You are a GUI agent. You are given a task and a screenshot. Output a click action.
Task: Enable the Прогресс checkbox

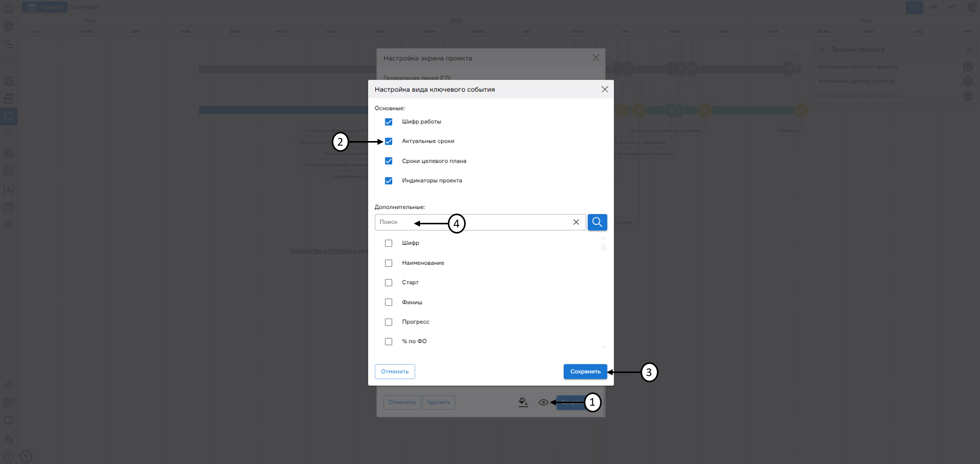click(389, 322)
